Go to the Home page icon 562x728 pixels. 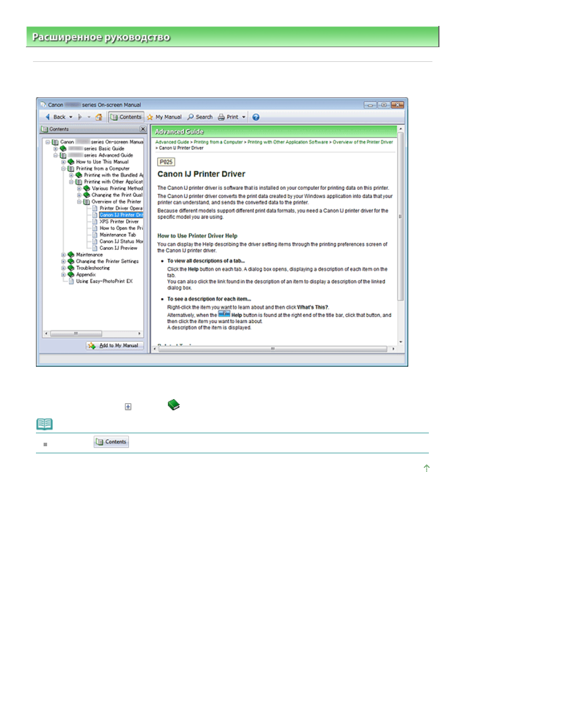[x=99, y=117]
